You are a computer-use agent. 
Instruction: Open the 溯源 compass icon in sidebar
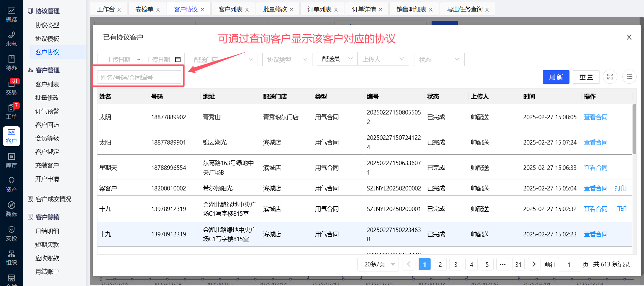tap(11, 209)
